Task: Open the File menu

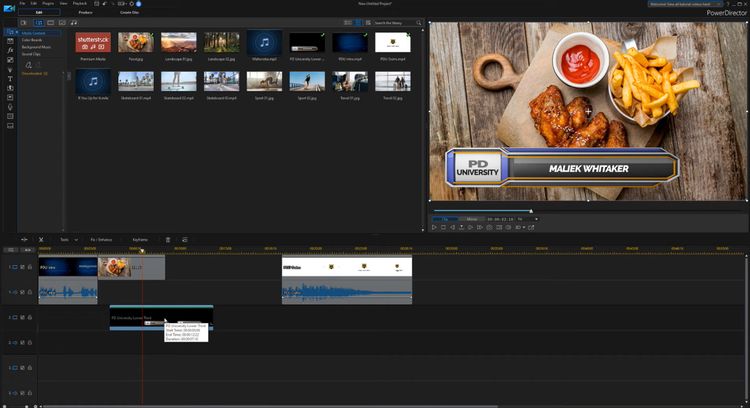Action: point(22,3)
